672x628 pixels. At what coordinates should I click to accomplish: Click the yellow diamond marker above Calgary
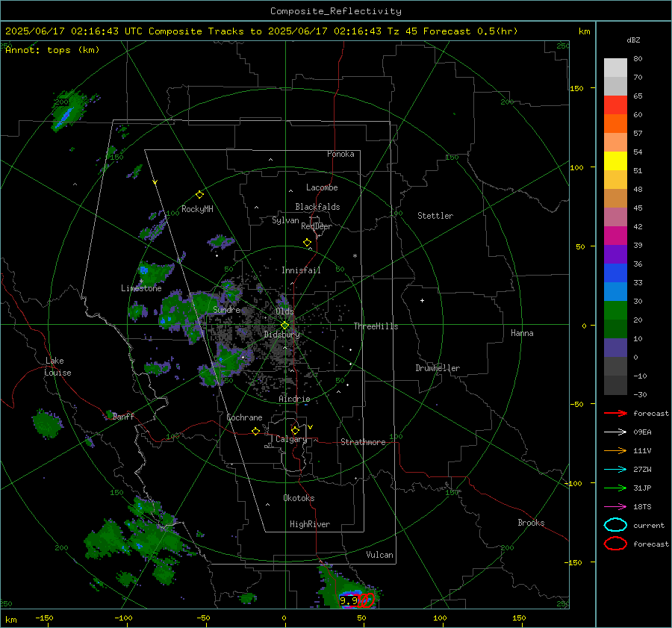295,430
